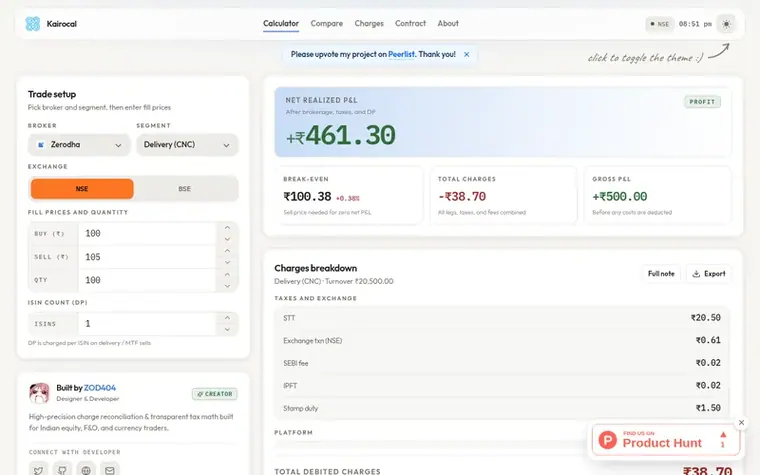Open the Charges tab
This screenshot has width=760, height=475.
tap(369, 23)
